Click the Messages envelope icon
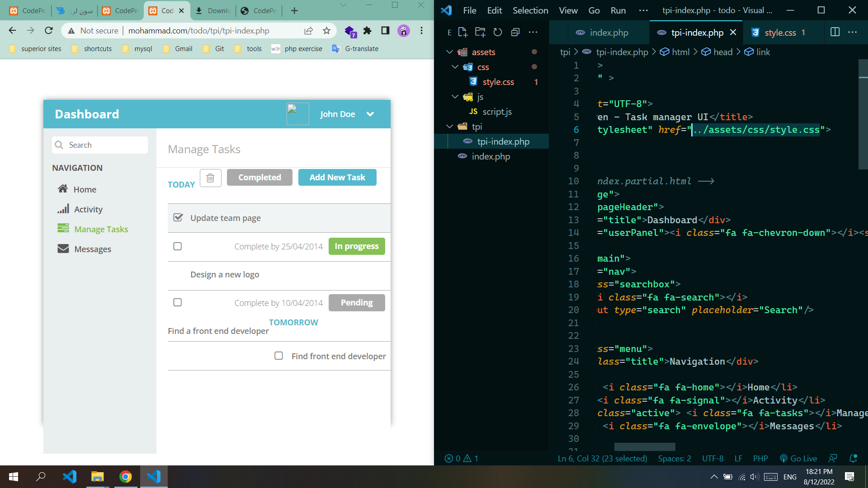This screenshot has width=868, height=488. point(63,249)
